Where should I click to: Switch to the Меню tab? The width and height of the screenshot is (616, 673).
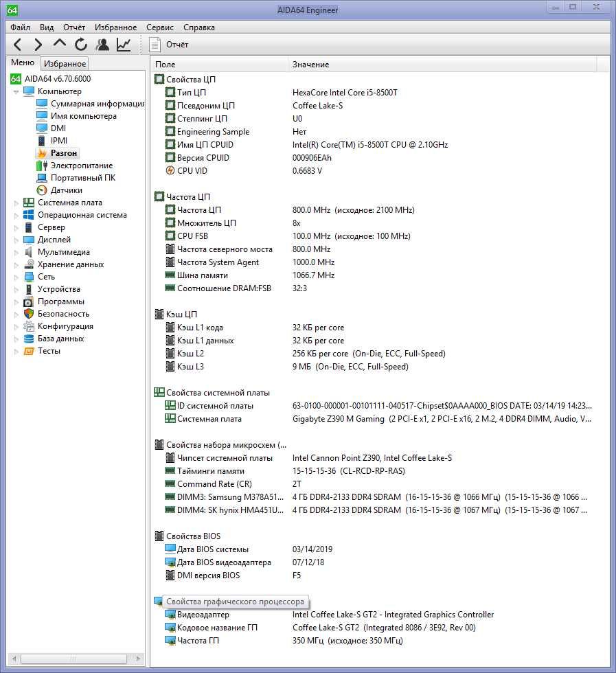click(23, 62)
